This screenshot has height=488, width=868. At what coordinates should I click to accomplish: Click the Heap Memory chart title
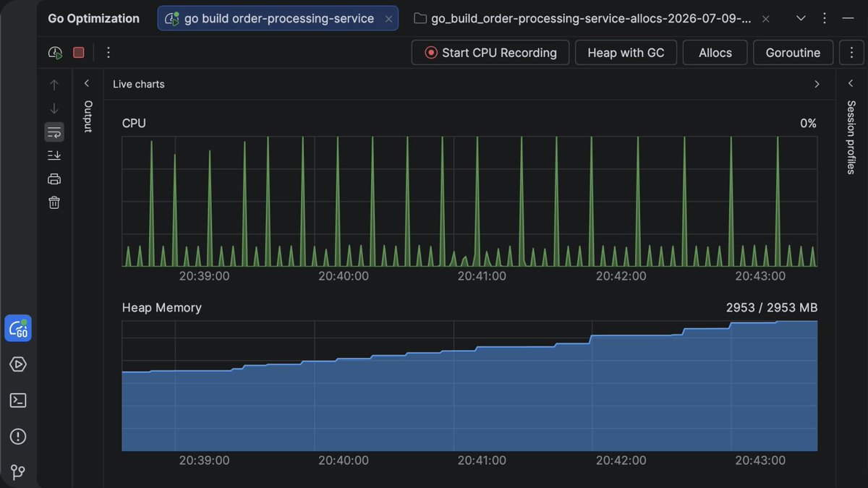(162, 308)
